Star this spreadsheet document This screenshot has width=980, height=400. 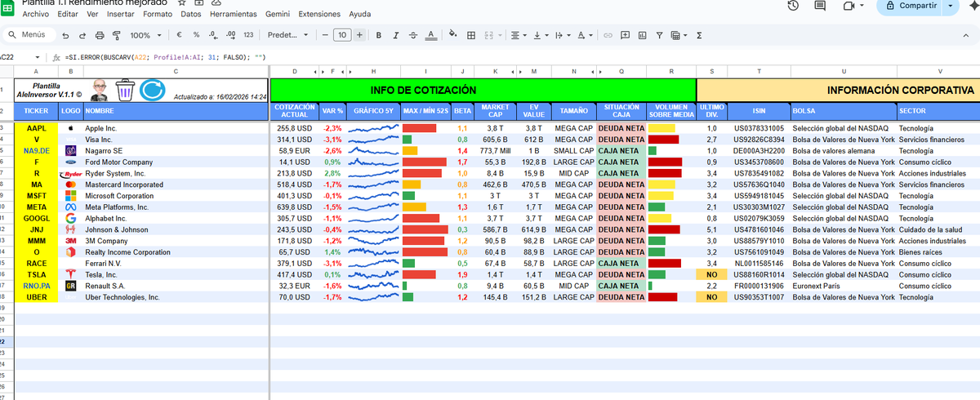(x=182, y=3)
